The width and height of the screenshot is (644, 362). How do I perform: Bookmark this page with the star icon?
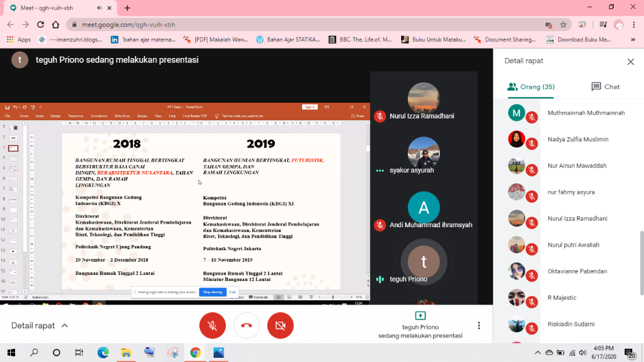563,25
